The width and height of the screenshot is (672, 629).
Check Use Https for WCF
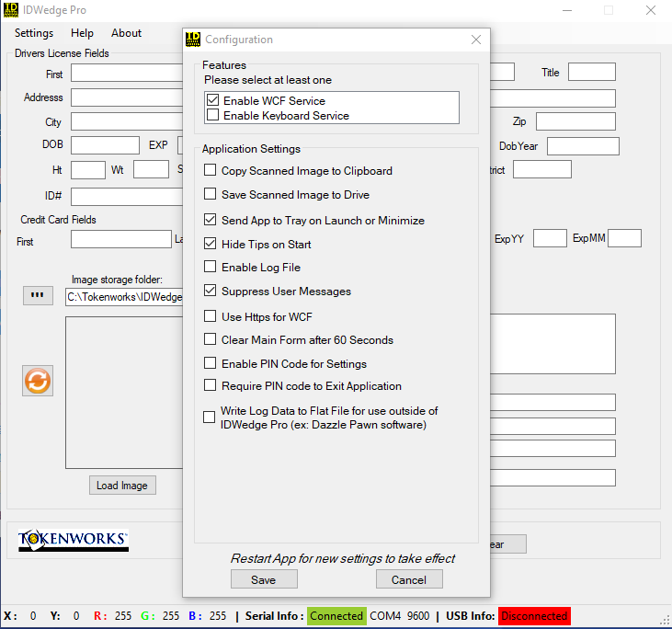click(210, 316)
